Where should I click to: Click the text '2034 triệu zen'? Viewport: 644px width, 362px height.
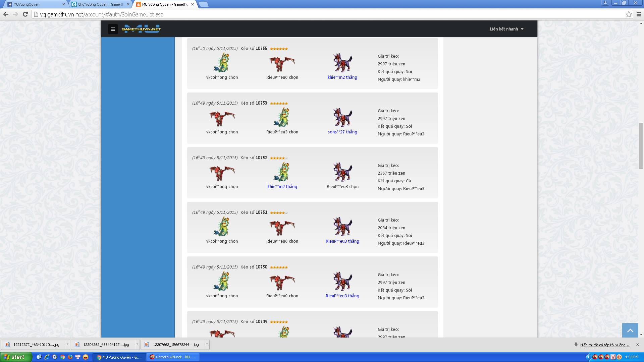(x=391, y=228)
